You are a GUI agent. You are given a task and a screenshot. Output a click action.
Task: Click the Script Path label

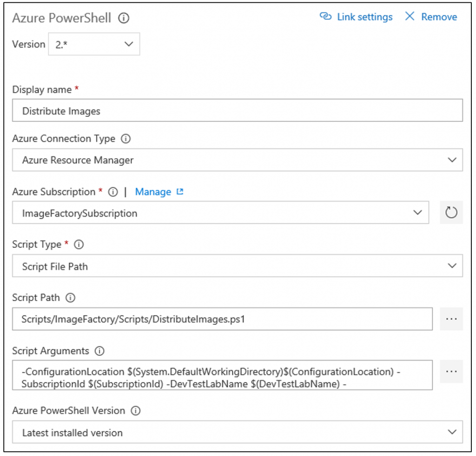(x=36, y=298)
